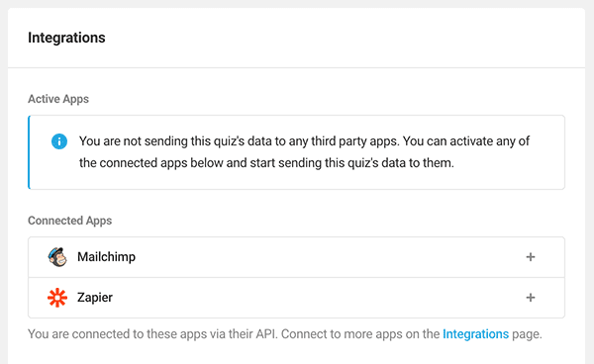Image resolution: width=594 pixels, height=364 pixels.
Task: Click the blue left edge of info notice
Action: tap(29, 152)
